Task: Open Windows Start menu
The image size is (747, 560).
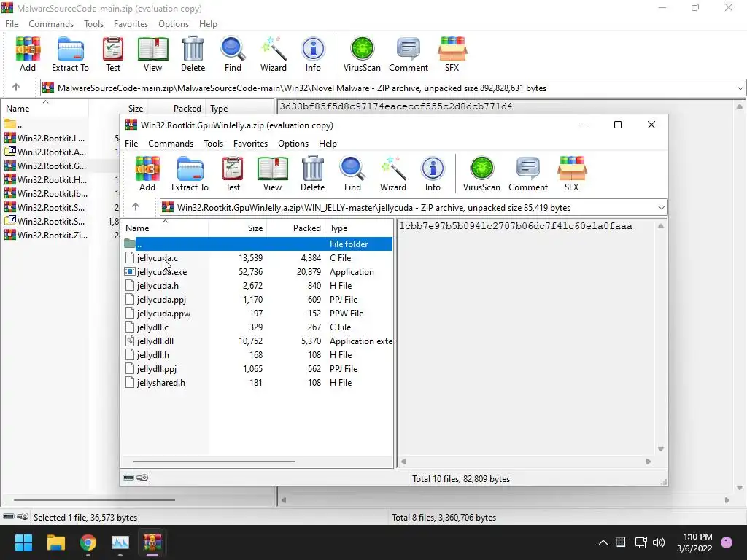Action: [x=23, y=542]
